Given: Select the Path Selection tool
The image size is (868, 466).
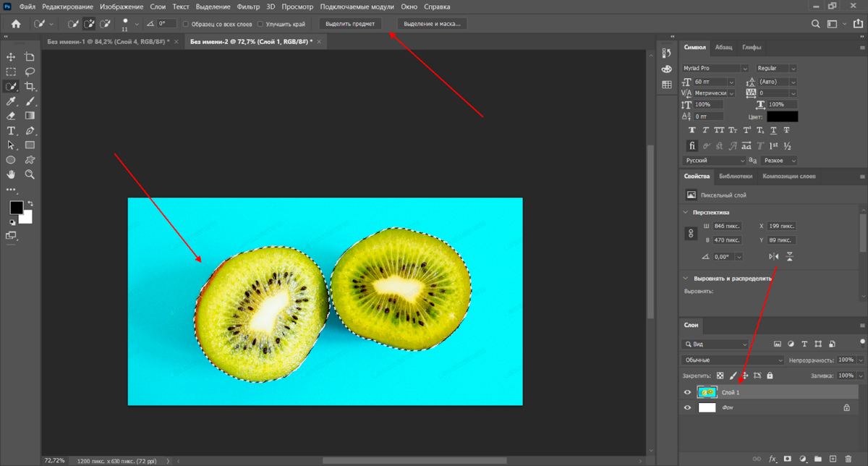Looking at the screenshot, I should (11, 145).
